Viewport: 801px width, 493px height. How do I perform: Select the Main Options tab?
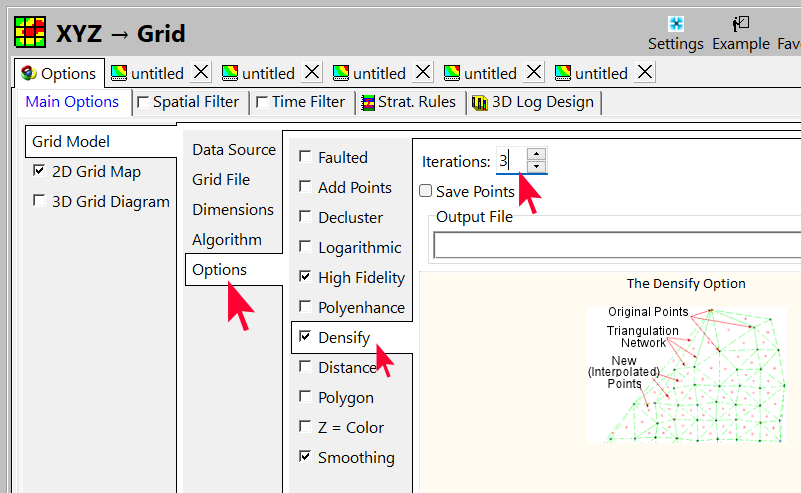tap(72, 102)
